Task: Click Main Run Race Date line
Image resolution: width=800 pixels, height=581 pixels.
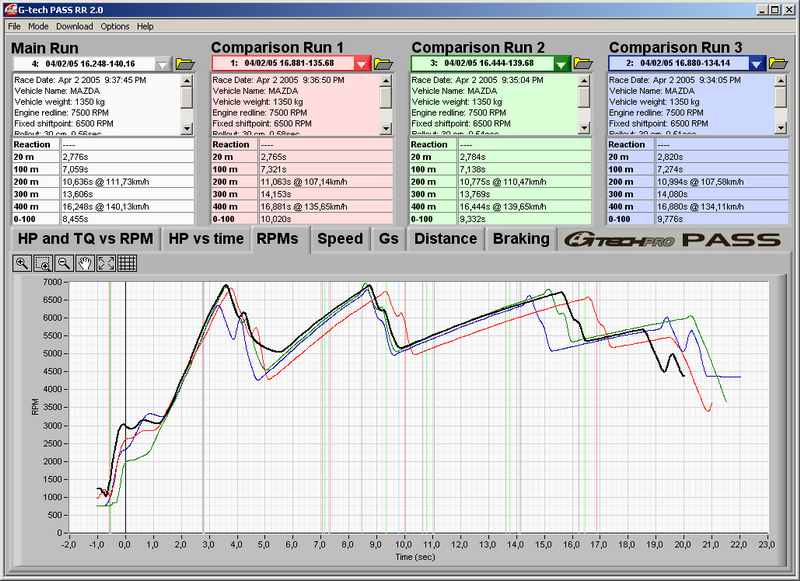Action: [x=81, y=80]
